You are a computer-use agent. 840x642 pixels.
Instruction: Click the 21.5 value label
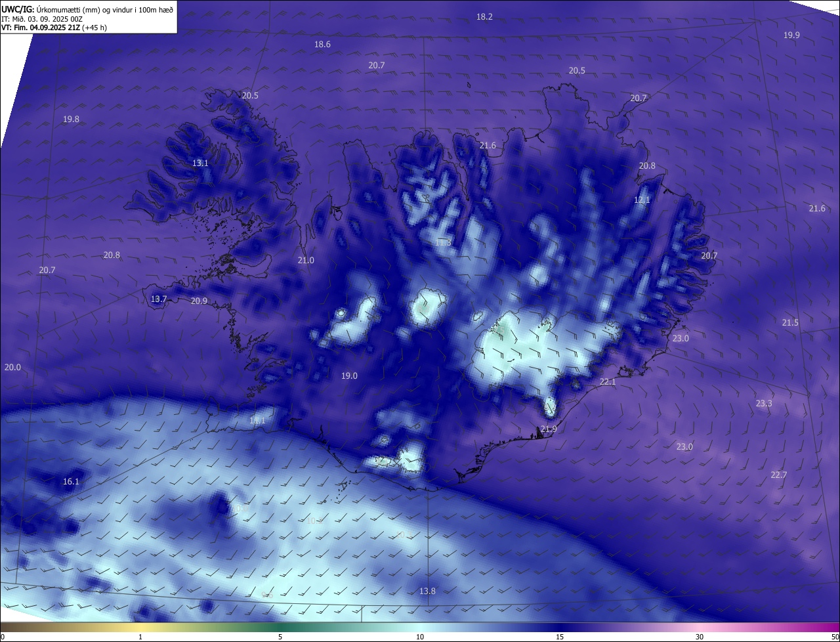coord(790,322)
